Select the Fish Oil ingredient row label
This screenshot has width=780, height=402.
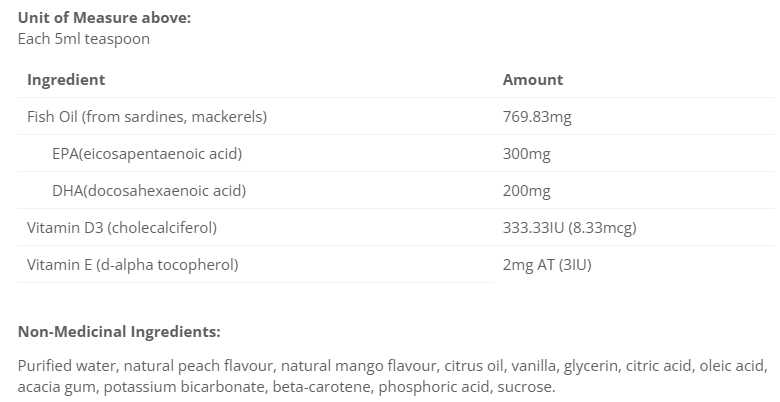pyautogui.click(x=147, y=117)
